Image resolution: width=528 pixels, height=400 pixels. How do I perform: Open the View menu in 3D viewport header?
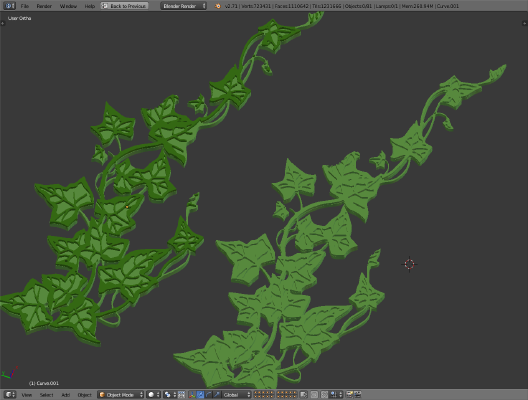[27, 395]
